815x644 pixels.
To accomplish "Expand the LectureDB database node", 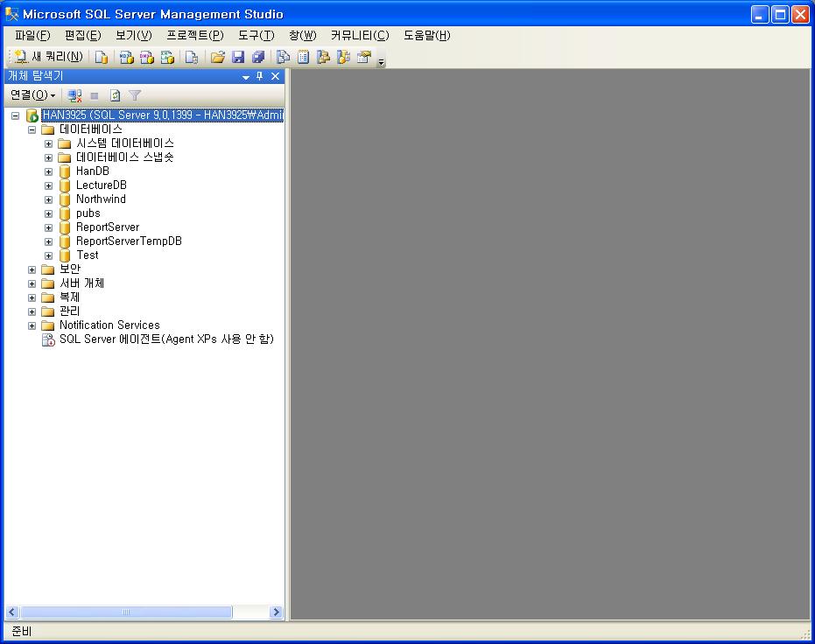I will point(48,185).
